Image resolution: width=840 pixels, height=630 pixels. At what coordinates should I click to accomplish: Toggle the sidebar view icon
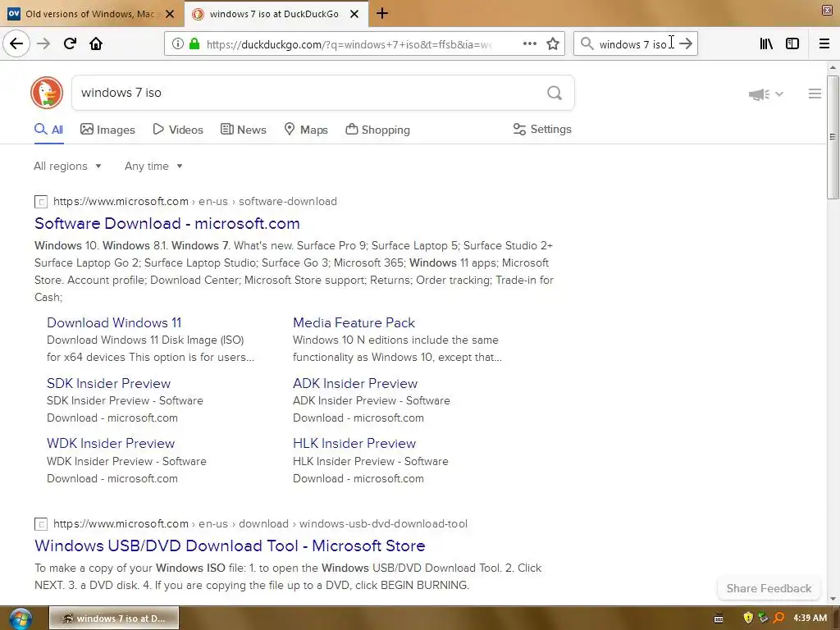click(792, 43)
